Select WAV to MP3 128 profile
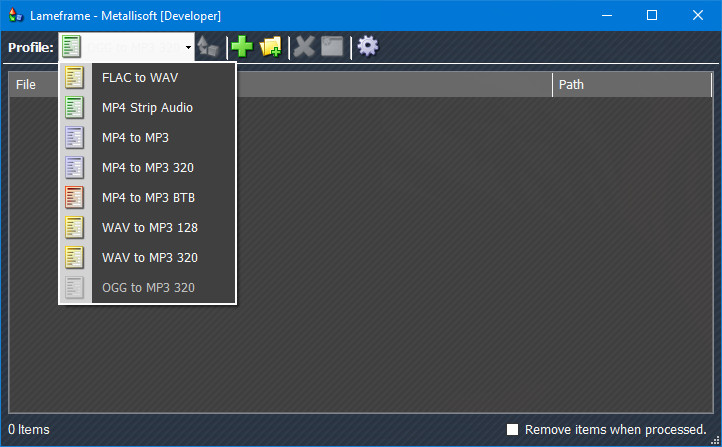 click(149, 228)
